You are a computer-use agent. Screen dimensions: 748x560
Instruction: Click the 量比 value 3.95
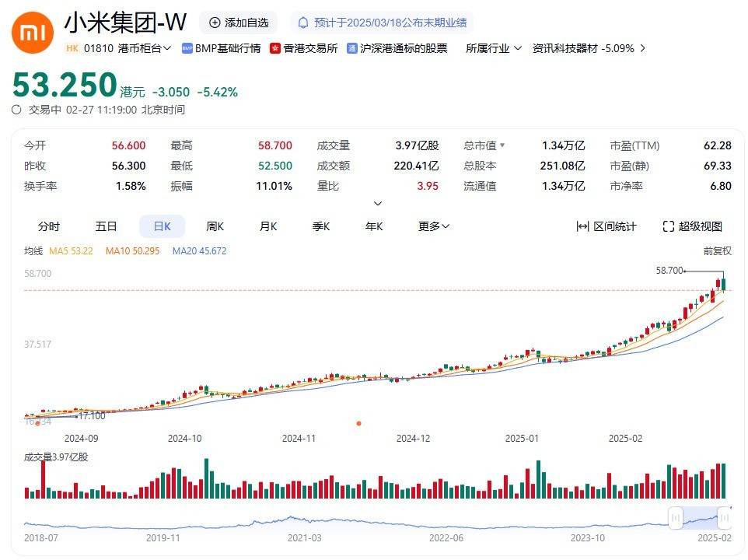click(428, 186)
